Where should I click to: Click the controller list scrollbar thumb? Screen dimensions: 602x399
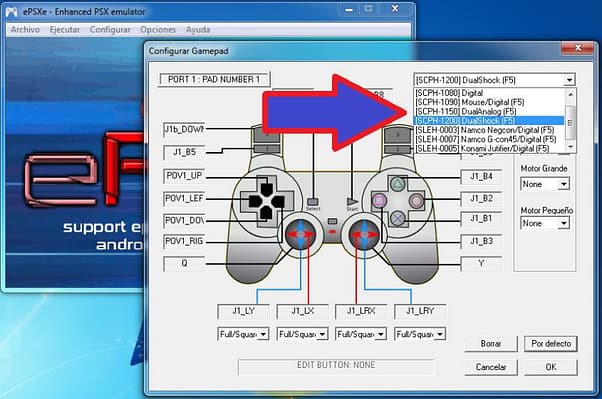coord(570,123)
